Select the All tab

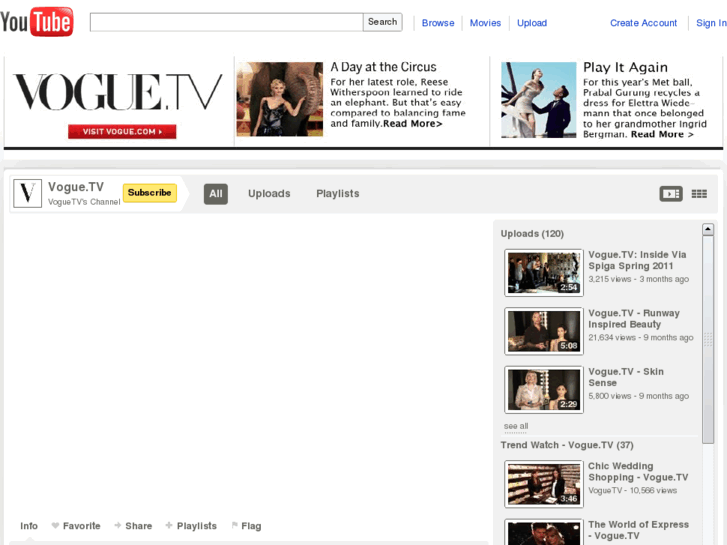pos(216,194)
